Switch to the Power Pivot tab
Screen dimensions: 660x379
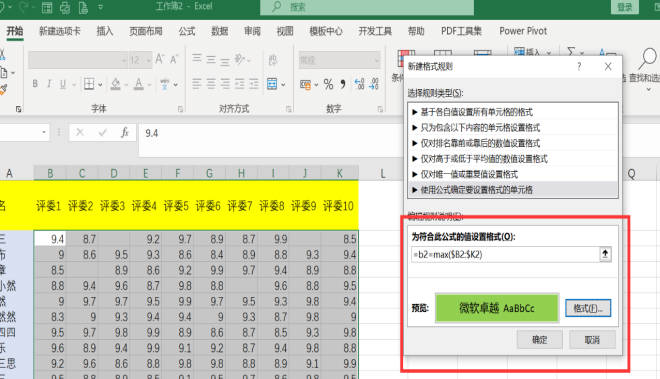[523, 31]
